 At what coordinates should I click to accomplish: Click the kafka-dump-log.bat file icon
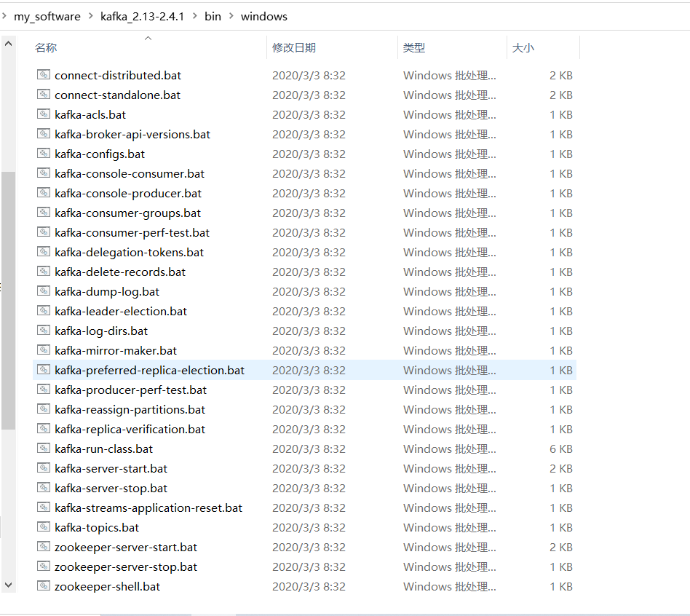43,291
